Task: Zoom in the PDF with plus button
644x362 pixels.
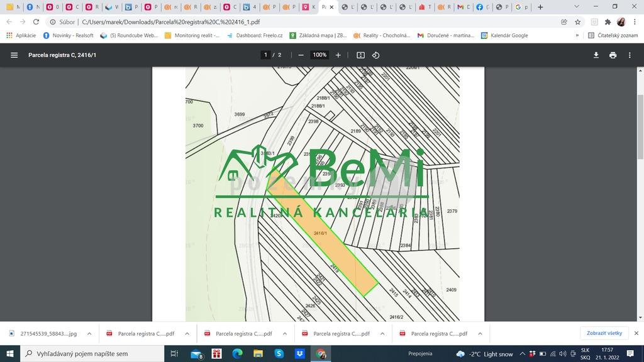Action: click(338, 55)
